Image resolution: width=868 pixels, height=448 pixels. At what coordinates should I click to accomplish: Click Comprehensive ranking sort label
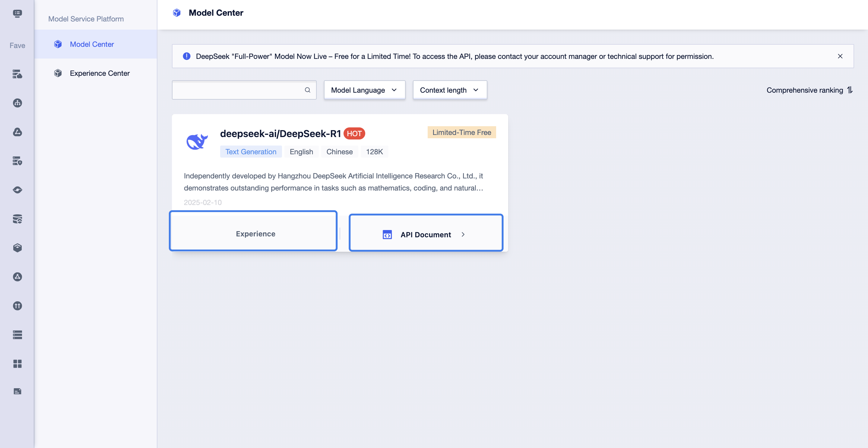coord(805,90)
